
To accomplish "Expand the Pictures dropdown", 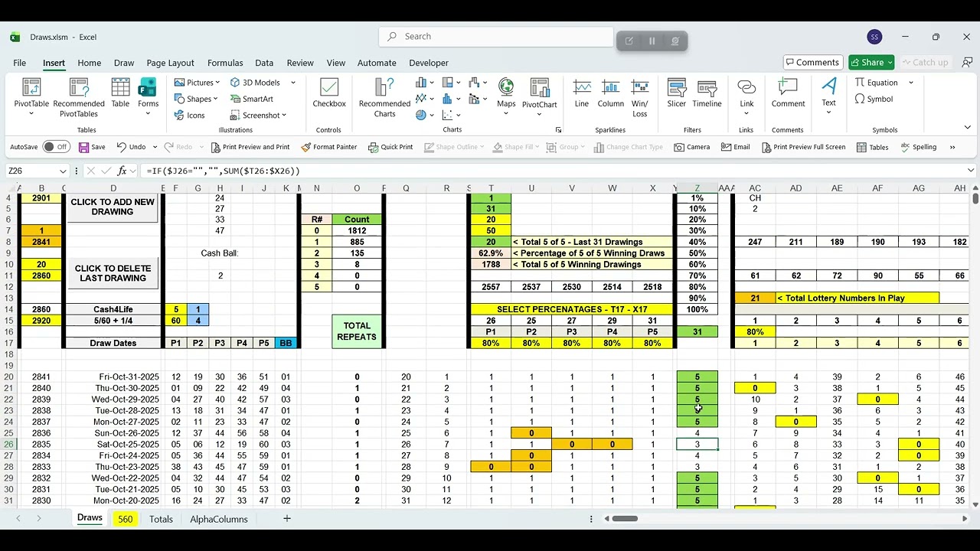I will (x=217, y=83).
